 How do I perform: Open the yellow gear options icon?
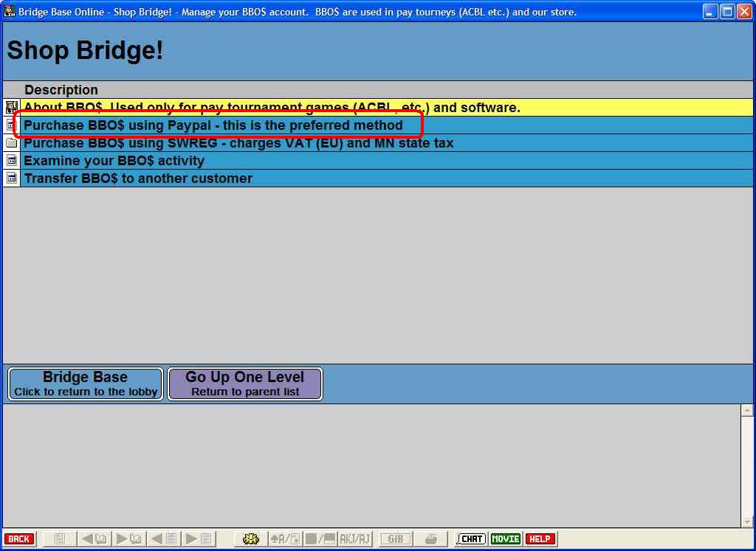tap(251, 538)
